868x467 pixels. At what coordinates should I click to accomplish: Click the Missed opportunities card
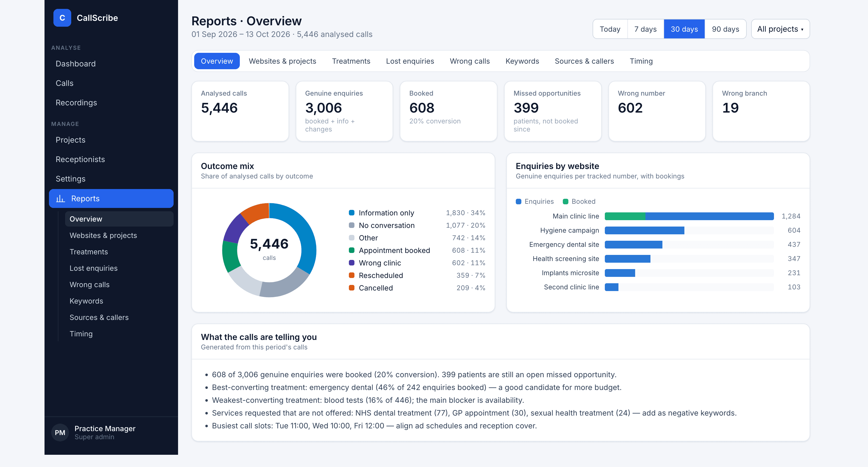click(x=553, y=111)
